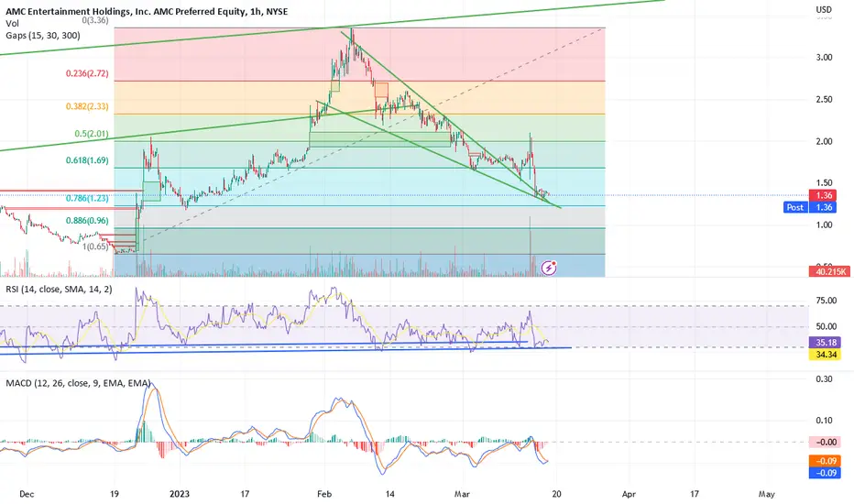
Task: Click the blue -0.09 MACD value label
Action: pyautogui.click(x=826, y=473)
